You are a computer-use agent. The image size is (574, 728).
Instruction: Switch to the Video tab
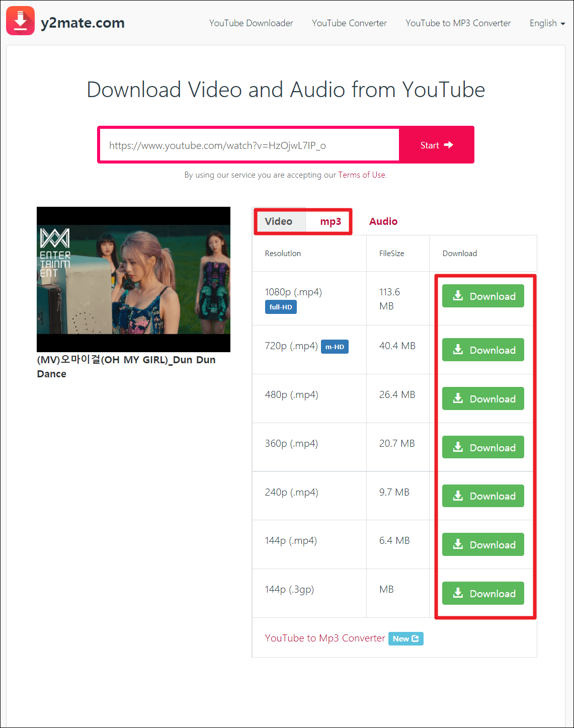(x=279, y=221)
